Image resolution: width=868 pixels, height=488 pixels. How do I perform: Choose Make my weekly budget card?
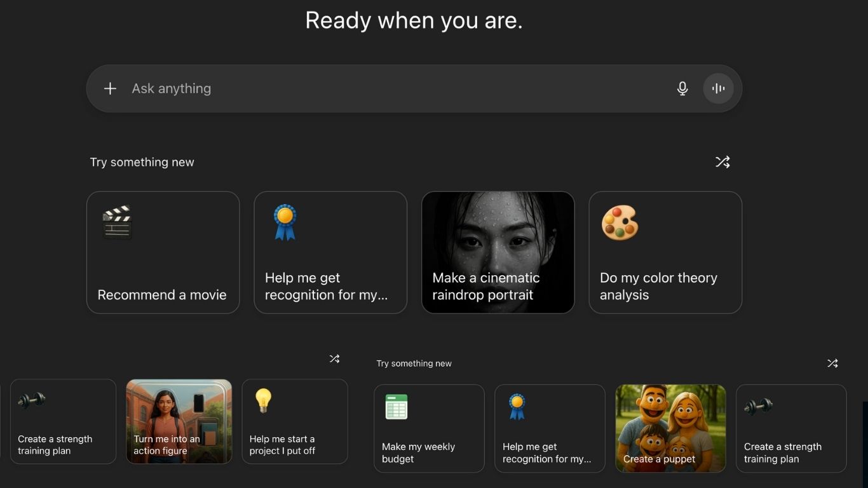[429, 428]
